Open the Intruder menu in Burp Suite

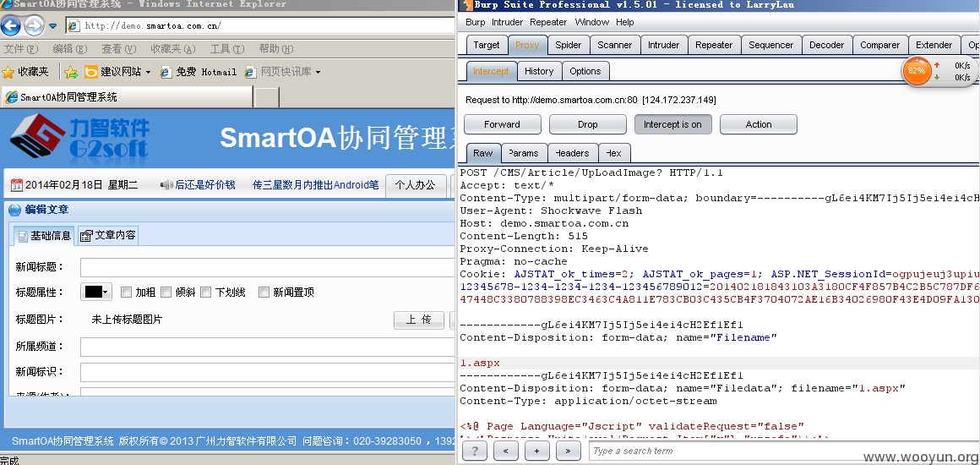click(508, 22)
